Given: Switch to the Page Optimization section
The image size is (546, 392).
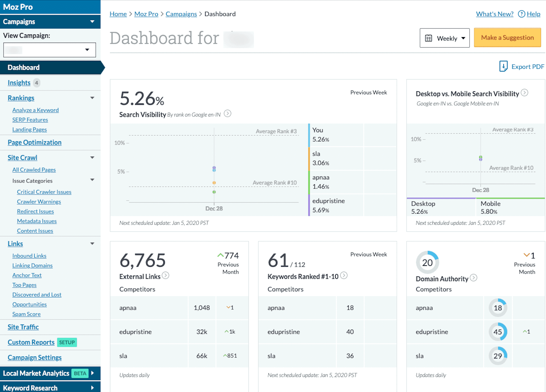Looking at the screenshot, I should click(x=34, y=142).
